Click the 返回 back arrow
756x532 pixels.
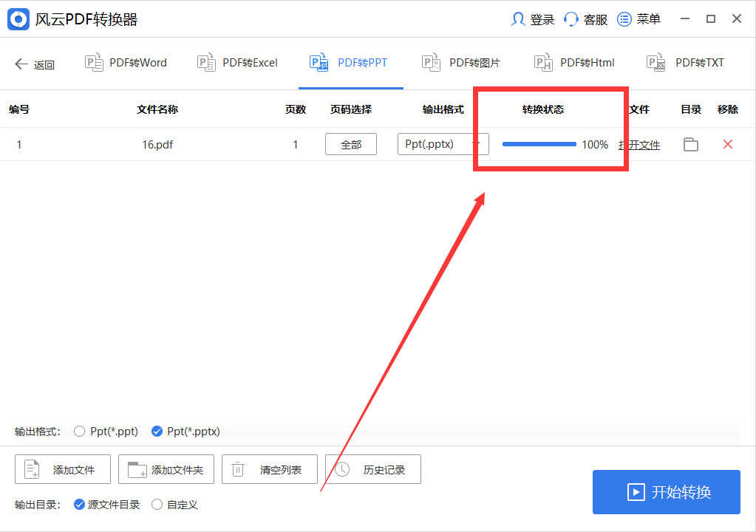[21, 64]
